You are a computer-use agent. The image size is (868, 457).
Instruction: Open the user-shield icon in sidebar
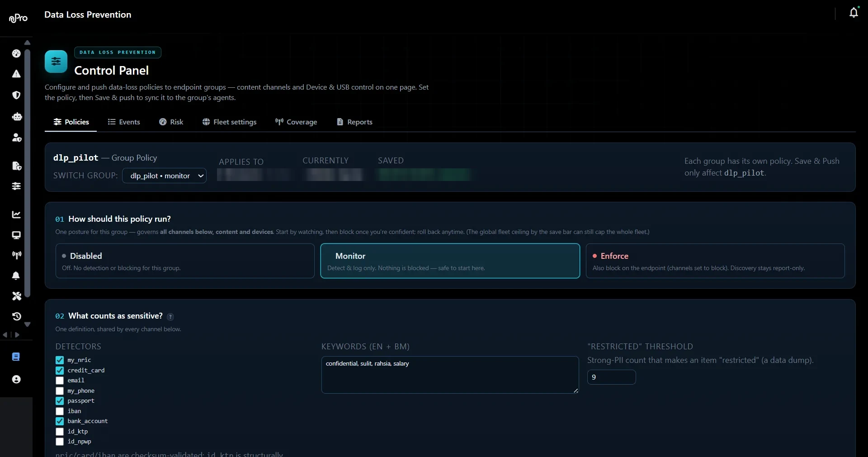17,138
